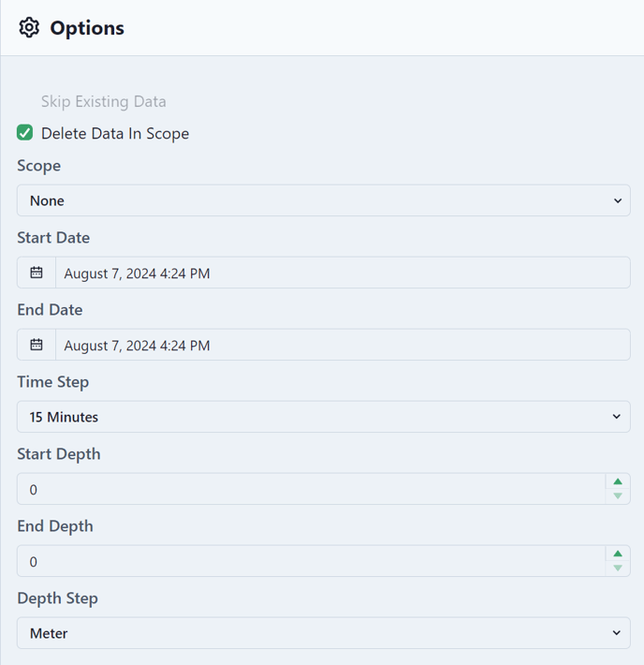Click the Depth Step chevron arrow
The height and width of the screenshot is (665, 644).
[x=617, y=633]
